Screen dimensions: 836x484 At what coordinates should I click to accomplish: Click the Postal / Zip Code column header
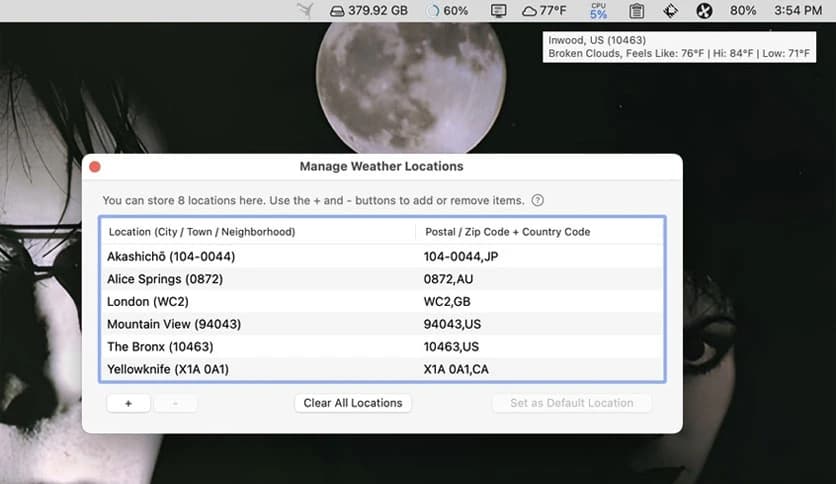click(507, 232)
